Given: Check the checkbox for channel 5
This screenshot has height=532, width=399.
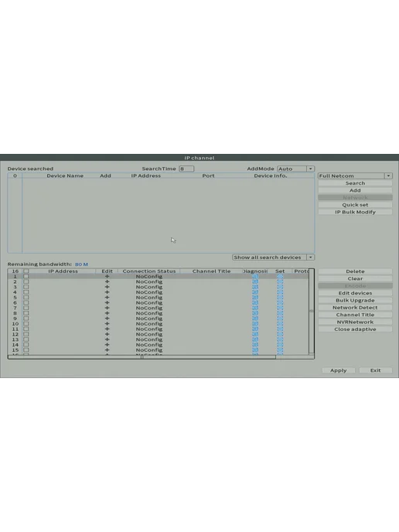Looking at the screenshot, I should [x=26, y=298].
